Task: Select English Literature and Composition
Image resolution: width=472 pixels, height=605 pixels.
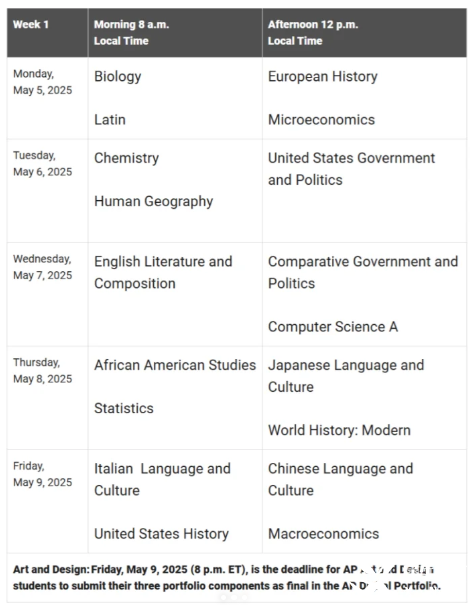Action: click(x=163, y=272)
